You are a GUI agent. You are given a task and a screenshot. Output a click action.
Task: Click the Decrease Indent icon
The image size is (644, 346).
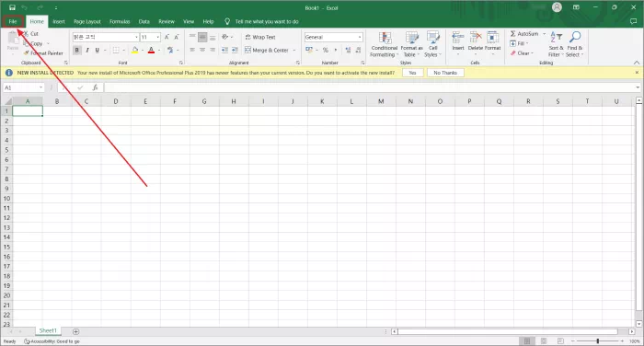click(x=224, y=50)
